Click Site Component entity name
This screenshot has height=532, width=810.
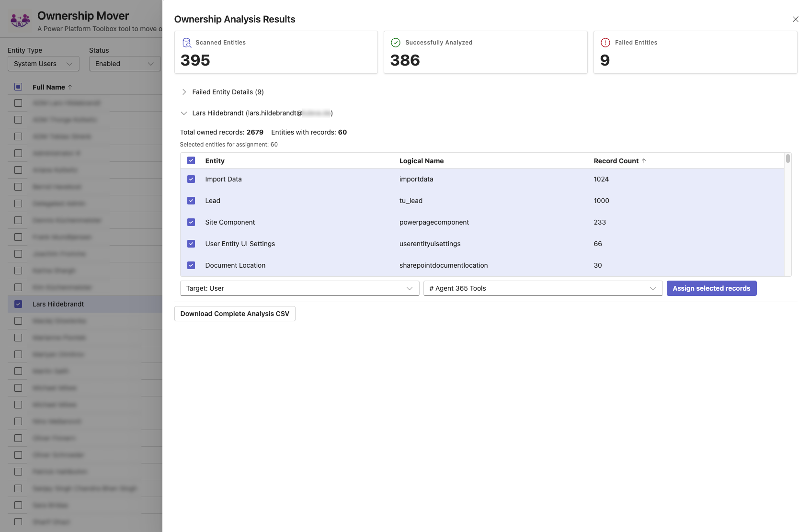point(230,222)
